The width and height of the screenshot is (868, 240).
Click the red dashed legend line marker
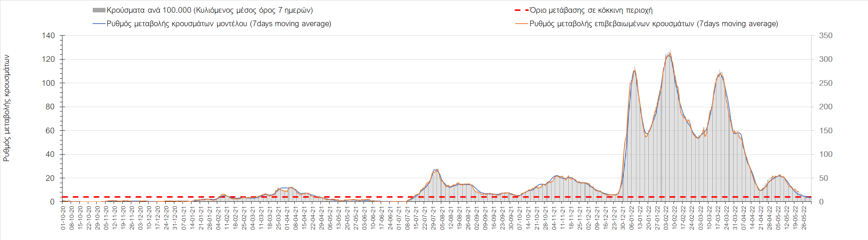pyautogui.click(x=522, y=10)
